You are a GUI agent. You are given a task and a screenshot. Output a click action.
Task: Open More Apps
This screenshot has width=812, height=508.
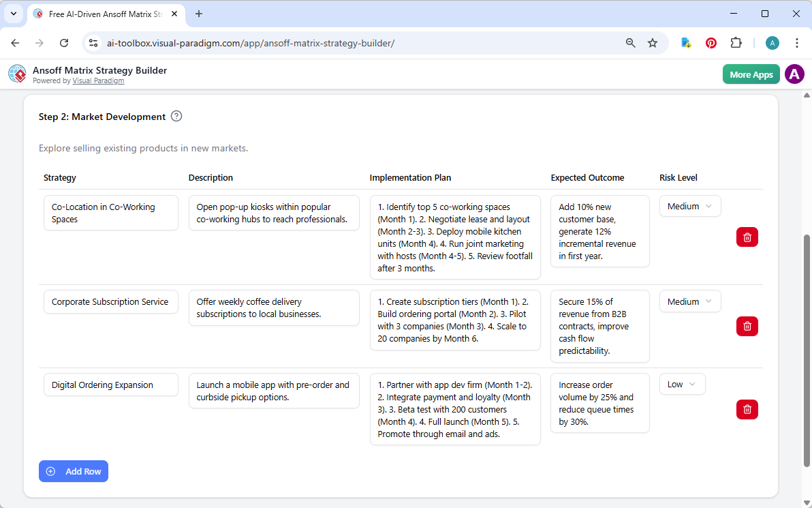click(751, 74)
